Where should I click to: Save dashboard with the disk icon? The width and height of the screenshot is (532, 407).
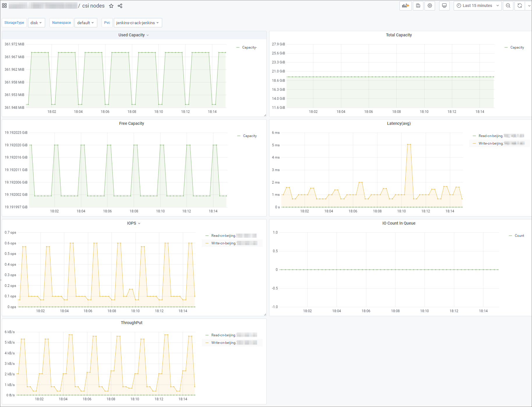418,6
